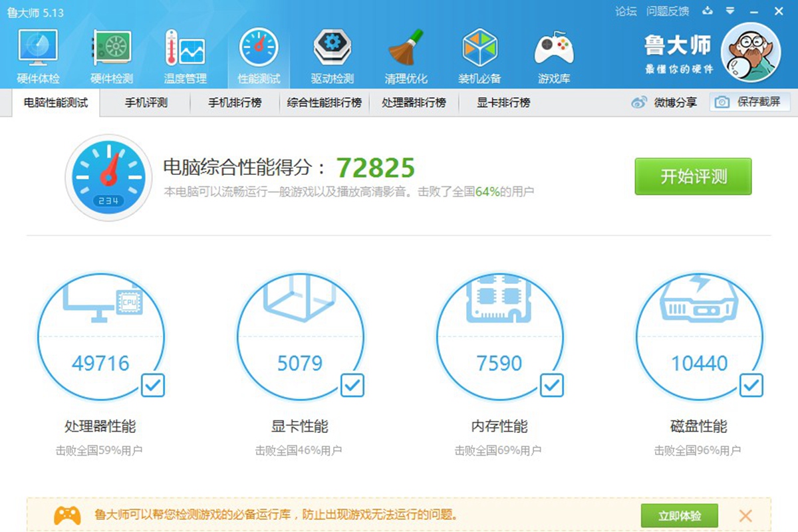This screenshot has width=798, height=532.
Task: Switch to the 手机评测 tab
Action: [x=144, y=103]
